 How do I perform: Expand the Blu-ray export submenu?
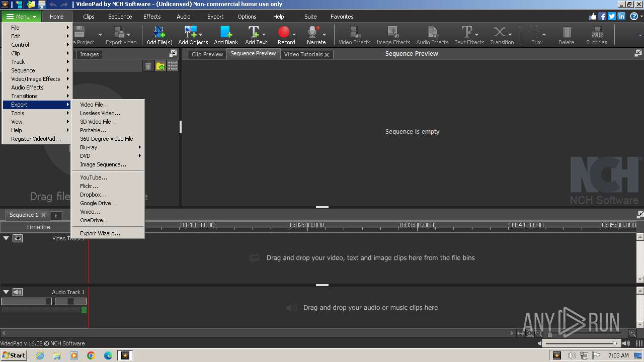click(x=108, y=147)
